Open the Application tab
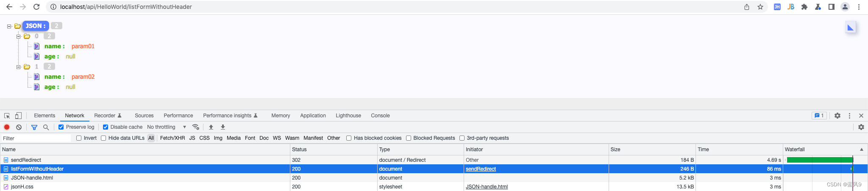Viewport: 868px width, 191px height. tap(313, 116)
